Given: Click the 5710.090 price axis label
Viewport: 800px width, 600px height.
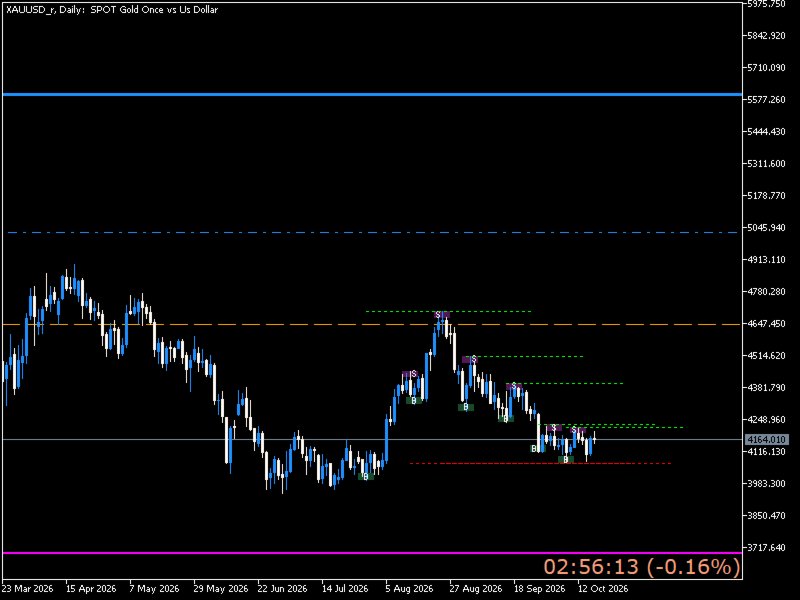Looking at the screenshot, I should click(766, 67).
